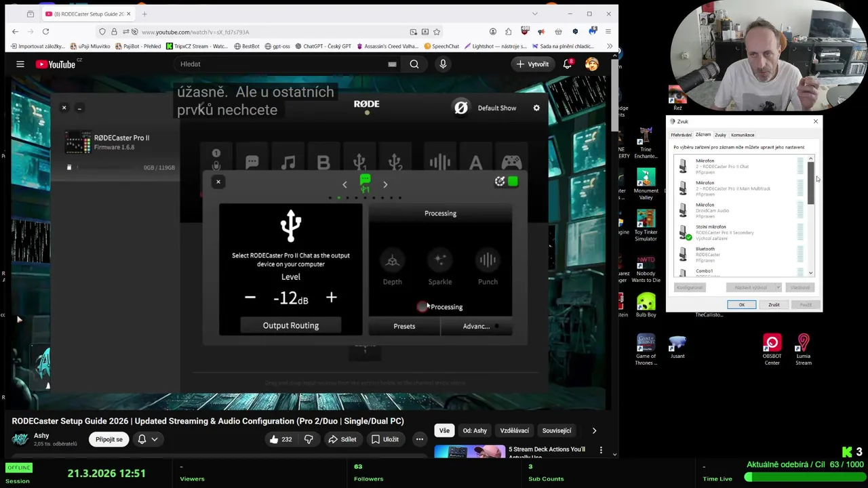Screen dimensions: 868x488
Task: Toggle the green channel color square
Action: pyautogui.click(x=513, y=181)
